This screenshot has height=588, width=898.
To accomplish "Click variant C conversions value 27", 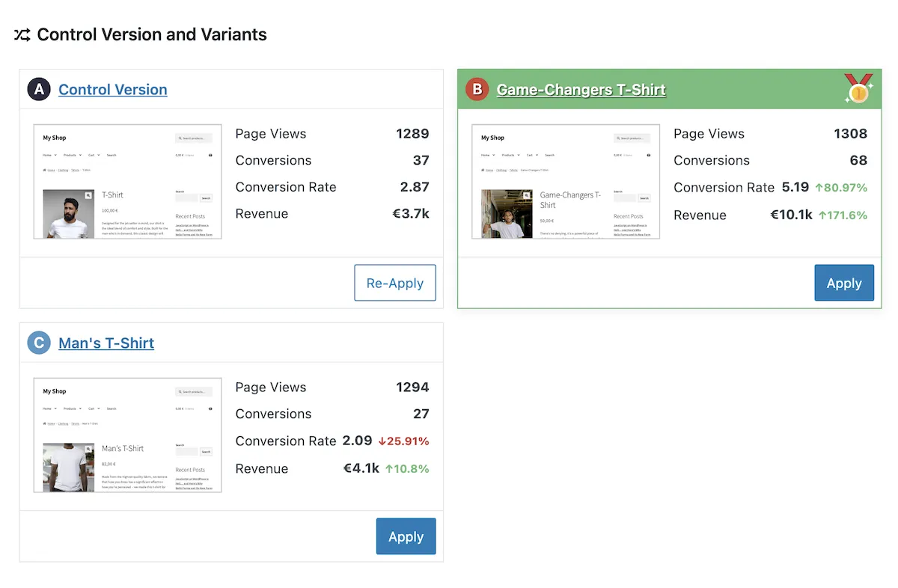I will 421,414.
